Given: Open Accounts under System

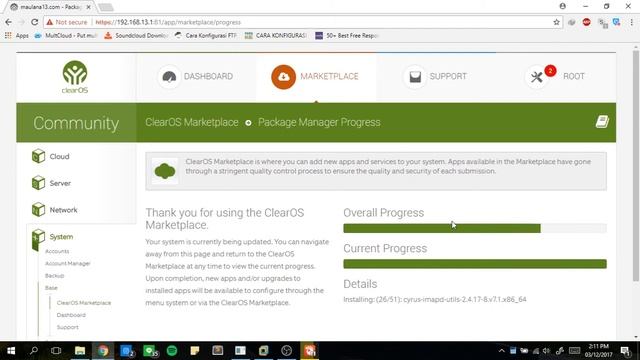Looking at the screenshot, I should [57, 251].
